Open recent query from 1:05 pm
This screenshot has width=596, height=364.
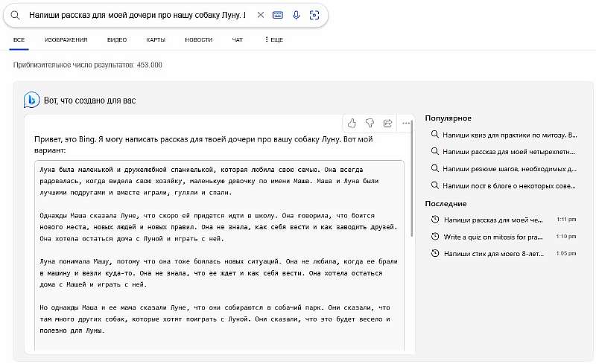coord(499,253)
